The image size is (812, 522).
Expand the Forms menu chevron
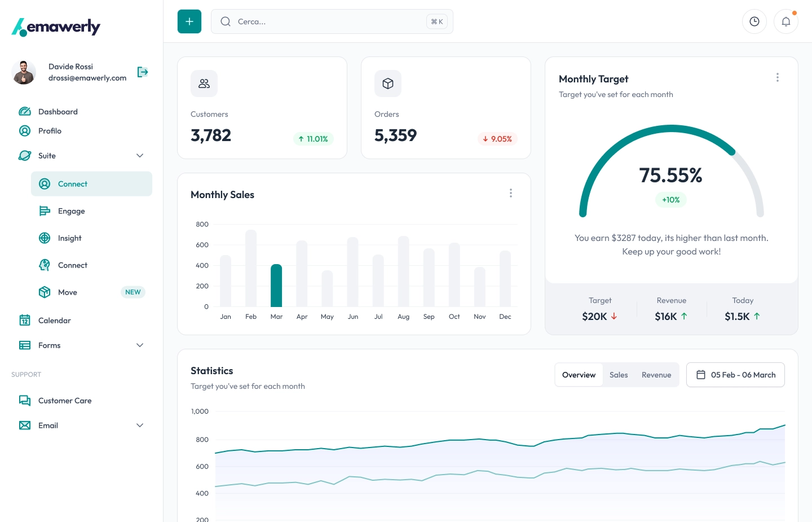click(140, 345)
